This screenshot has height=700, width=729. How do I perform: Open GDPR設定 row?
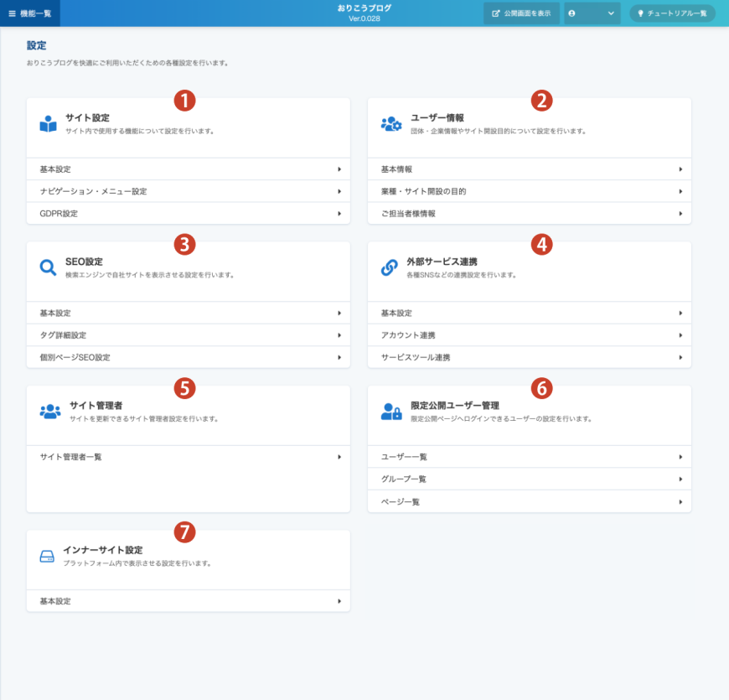click(x=188, y=214)
